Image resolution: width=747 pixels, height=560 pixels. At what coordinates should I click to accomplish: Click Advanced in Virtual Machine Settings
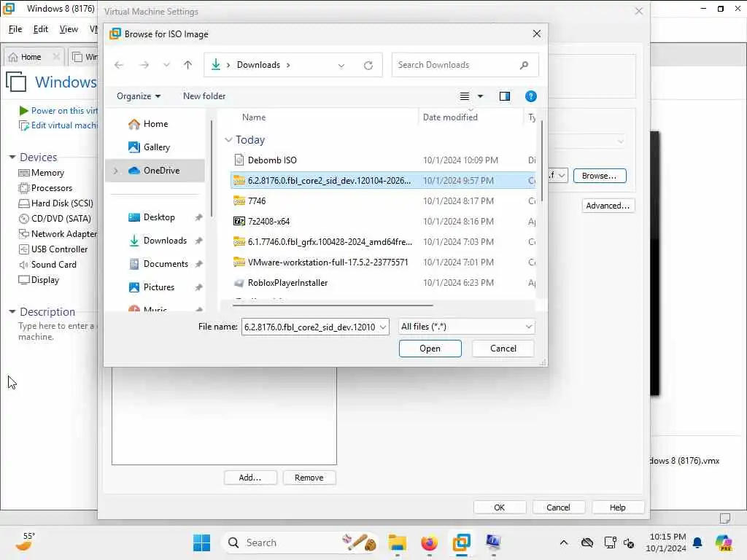point(608,206)
